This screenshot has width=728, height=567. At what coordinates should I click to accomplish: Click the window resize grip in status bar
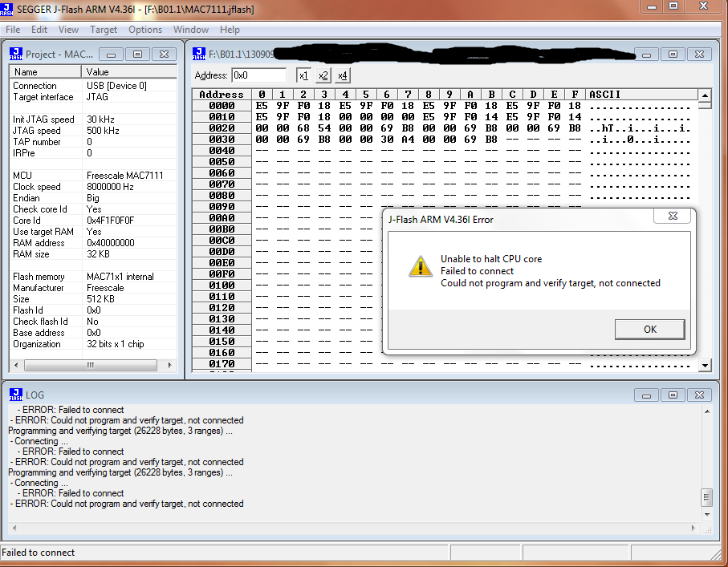(716, 553)
